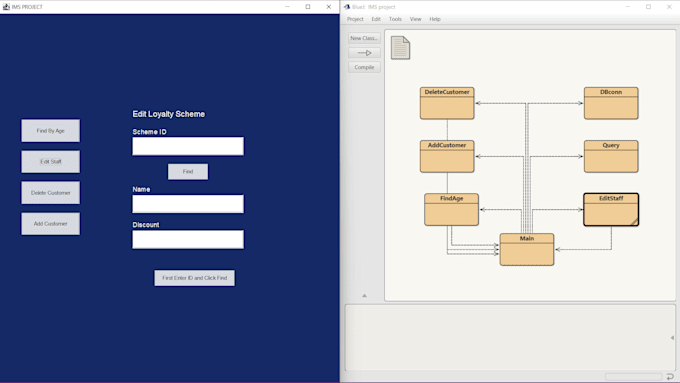This screenshot has width=680, height=383.
Task: Click the Name label above the field
Action: pyautogui.click(x=141, y=189)
